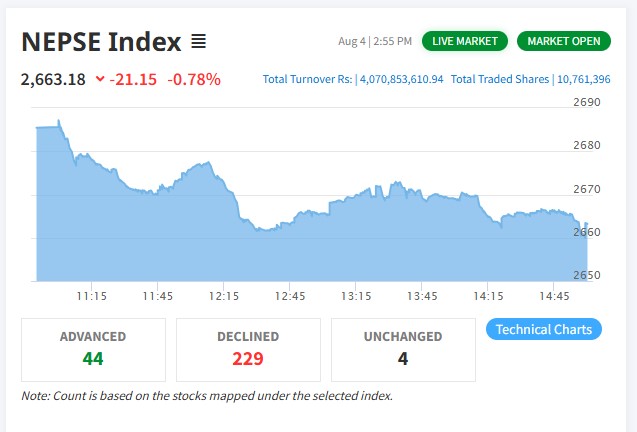Click the DECLINED card showing 229
The image size is (637, 432).
tap(248, 350)
